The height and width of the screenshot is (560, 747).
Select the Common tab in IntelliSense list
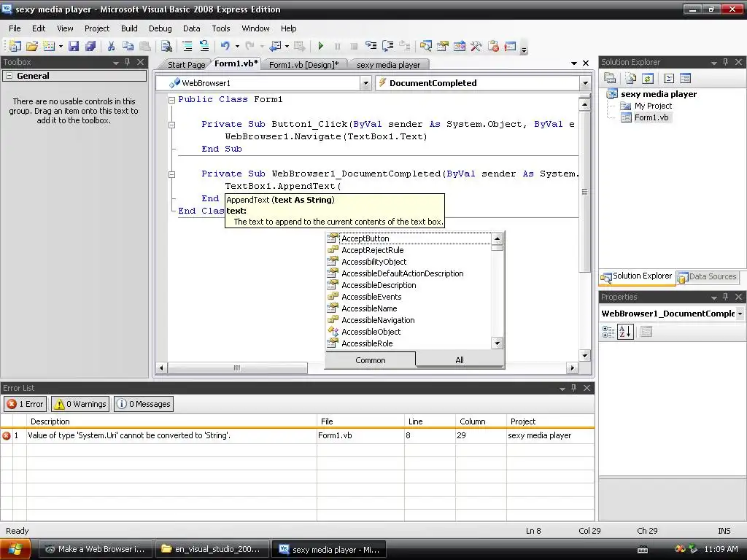370,360
